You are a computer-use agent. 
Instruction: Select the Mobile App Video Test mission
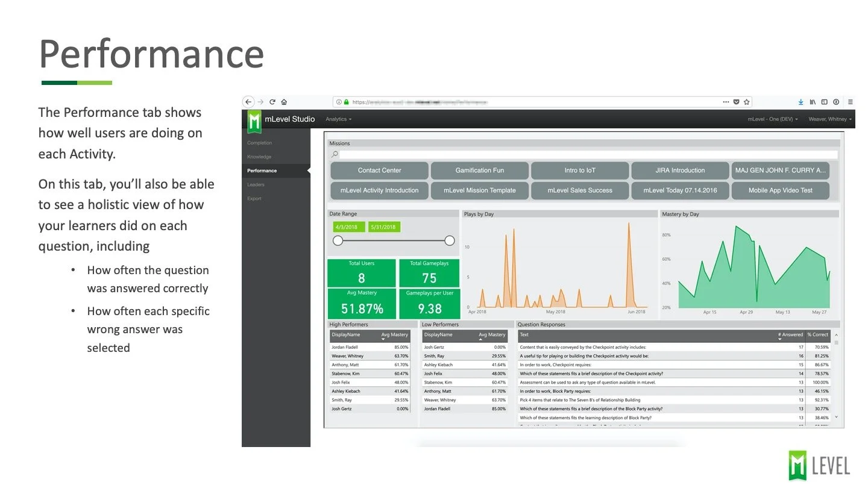point(781,190)
